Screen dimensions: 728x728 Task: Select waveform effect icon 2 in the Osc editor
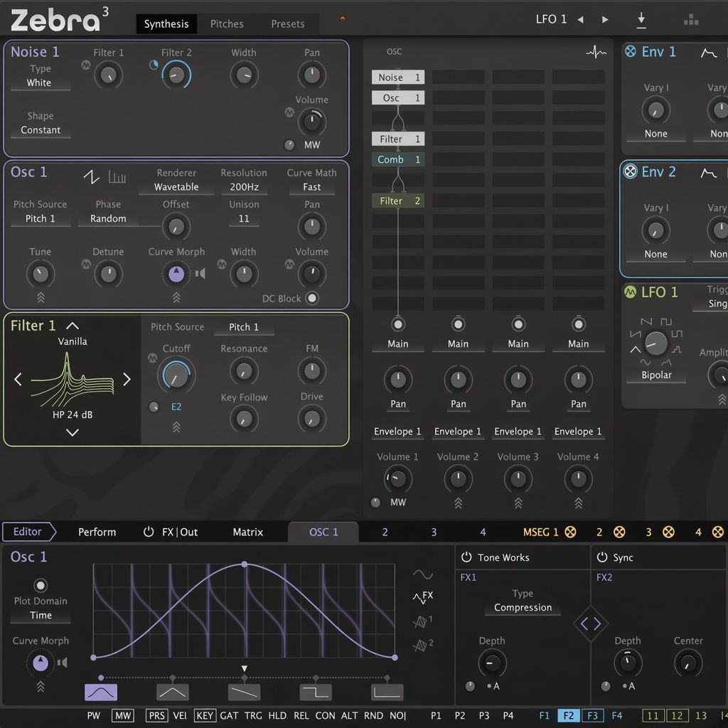point(422,644)
